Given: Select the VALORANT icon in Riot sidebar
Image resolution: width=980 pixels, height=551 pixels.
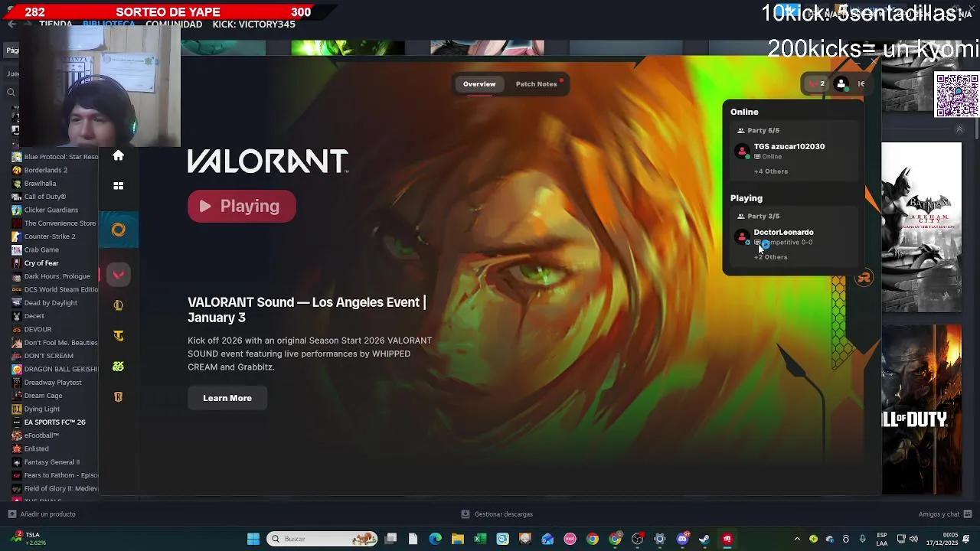Looking at the screenshot, I should 118,275.
